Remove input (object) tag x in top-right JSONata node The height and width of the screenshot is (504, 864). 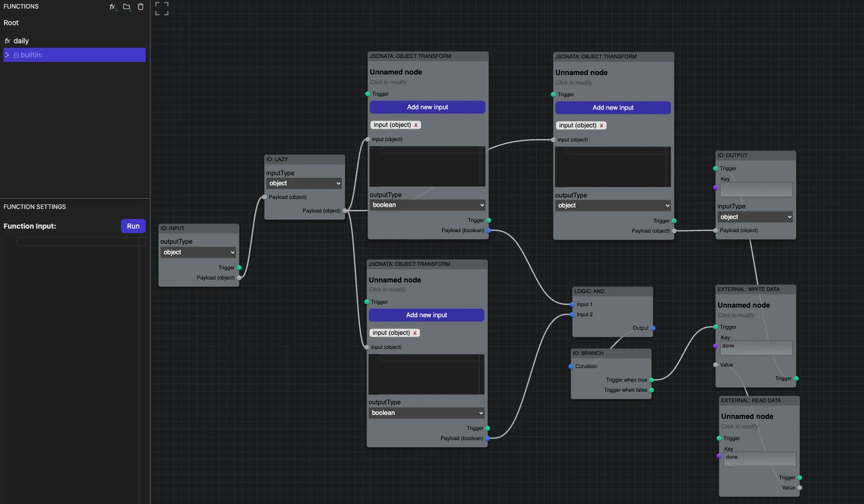click(x=601, y=126)
